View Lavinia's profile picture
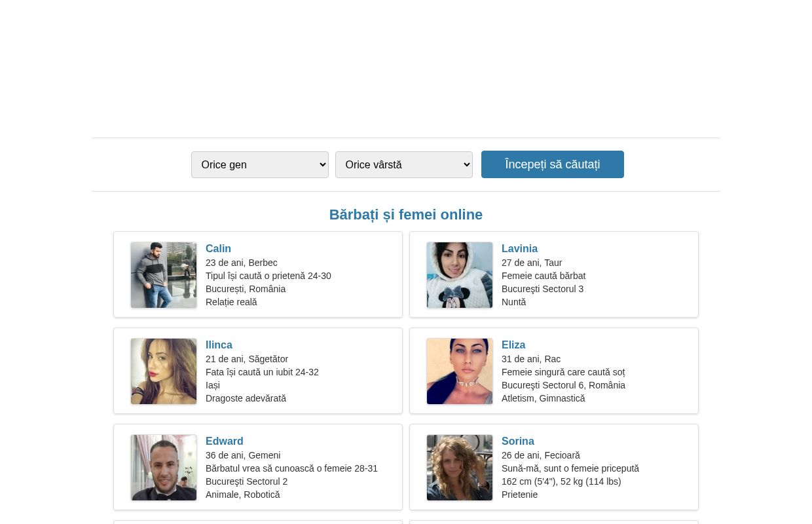 pyautogui.click(x=460, y=275)
